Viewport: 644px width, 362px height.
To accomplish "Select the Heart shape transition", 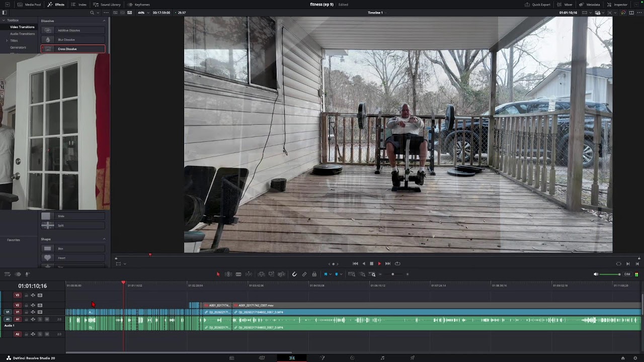I will [73, 258].
